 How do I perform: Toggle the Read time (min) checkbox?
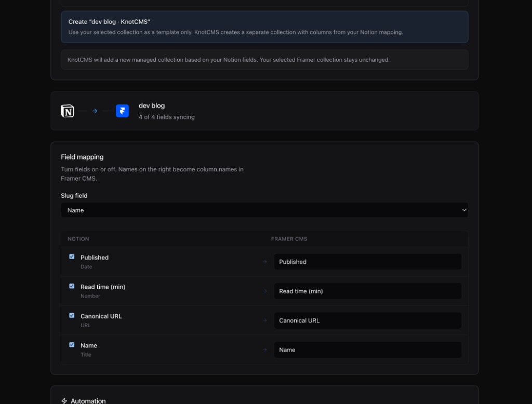(72, 286)
